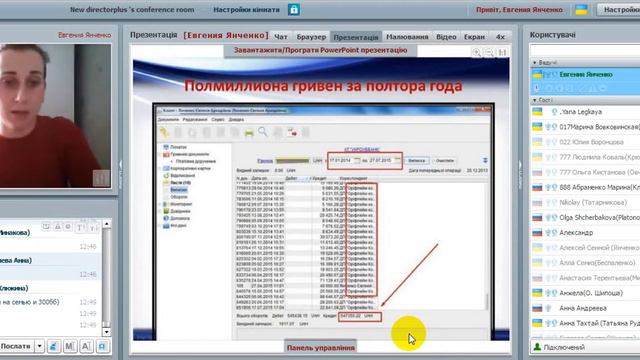Decrease chat font size with the smaller T icon
Screen dimensions: 640x360
click(93, 228)
